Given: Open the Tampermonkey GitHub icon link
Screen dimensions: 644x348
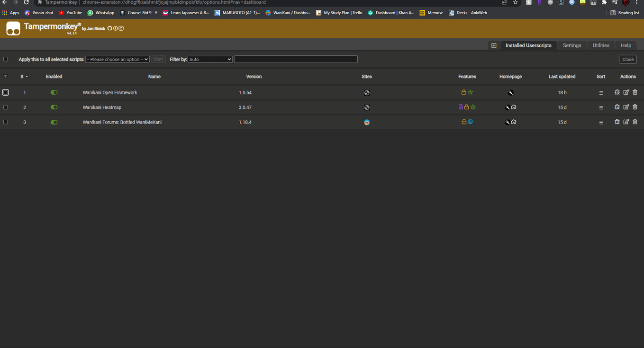Looking at the screenshot, I should 109,28.
